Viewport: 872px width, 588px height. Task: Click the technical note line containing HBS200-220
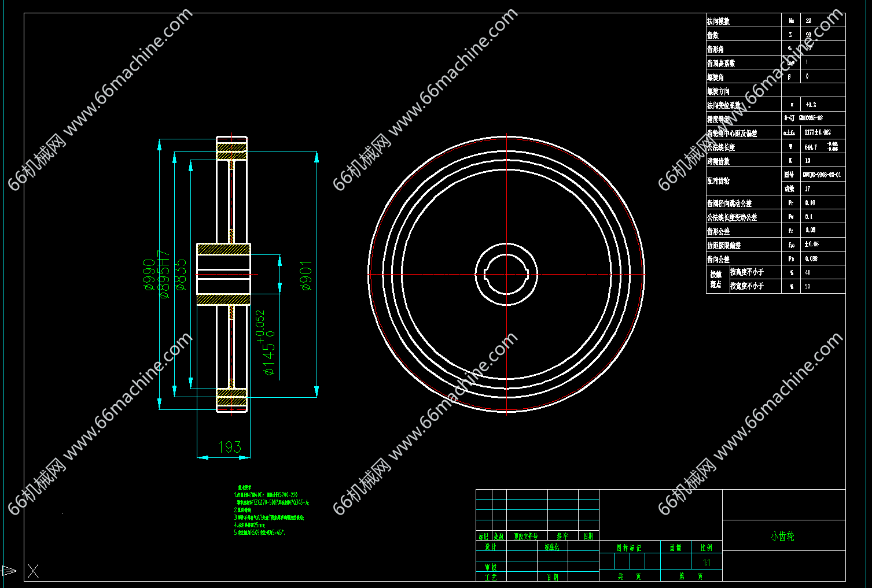(x=266, y=495)
